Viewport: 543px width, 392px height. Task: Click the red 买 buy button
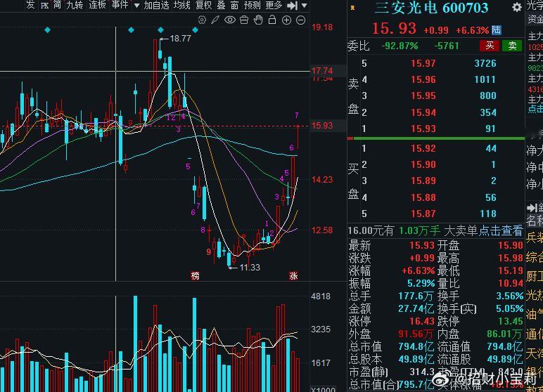pyautogui.click(x=490, y=46)
